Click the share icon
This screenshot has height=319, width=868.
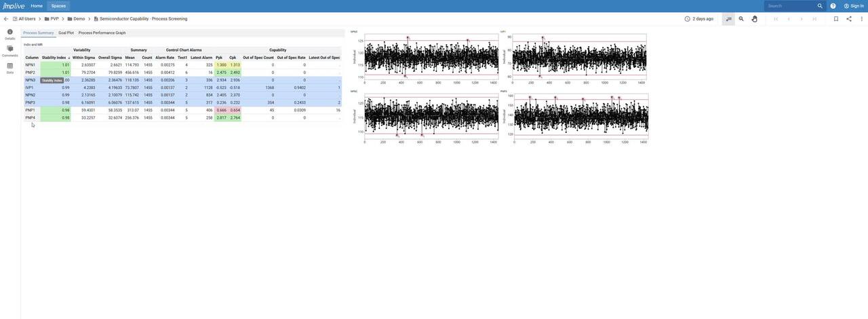coord(849,19)
